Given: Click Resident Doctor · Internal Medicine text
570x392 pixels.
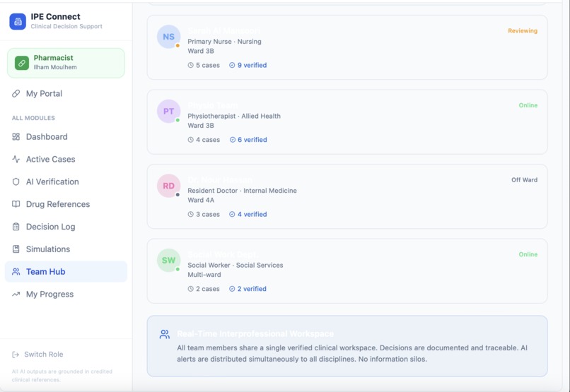Looking at the screenshot, I should click(x=242, y=191).
